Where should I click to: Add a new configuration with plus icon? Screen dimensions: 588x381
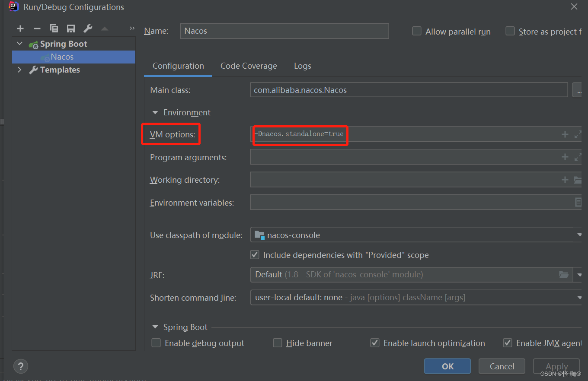[x=20, y=29]
